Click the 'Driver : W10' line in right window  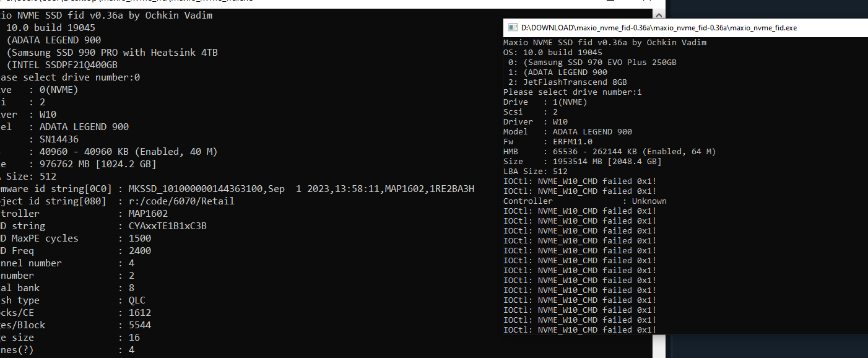point(536,122)
